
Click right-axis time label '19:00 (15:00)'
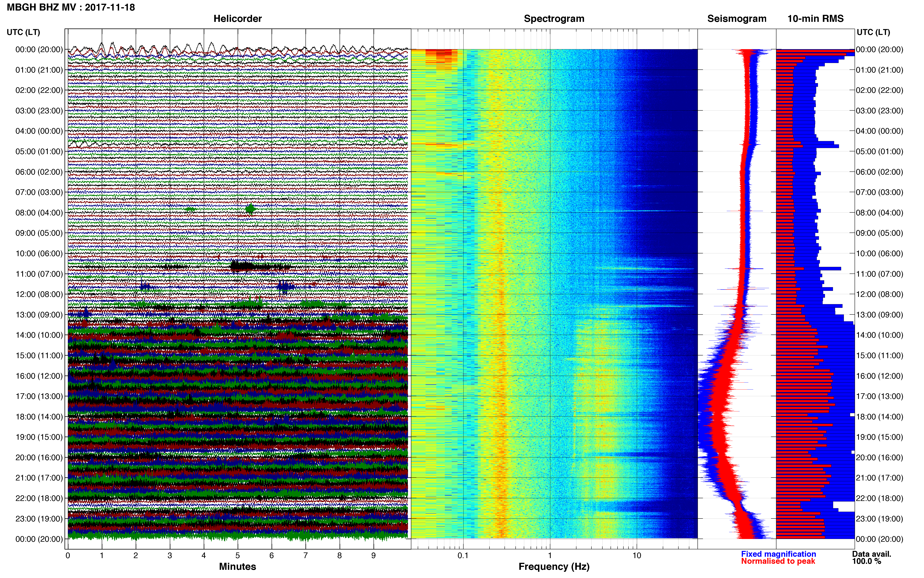click(x=879, y=437)
